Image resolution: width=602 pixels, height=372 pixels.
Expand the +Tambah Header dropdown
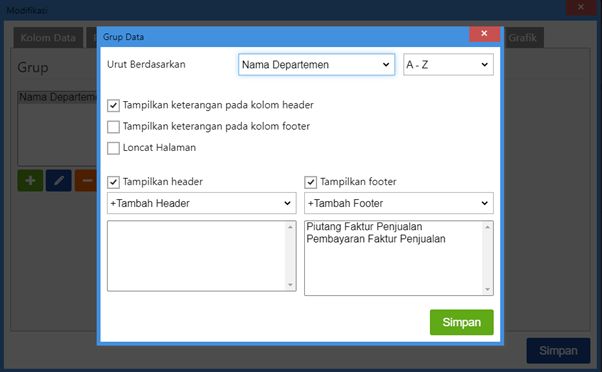point(202,203)
